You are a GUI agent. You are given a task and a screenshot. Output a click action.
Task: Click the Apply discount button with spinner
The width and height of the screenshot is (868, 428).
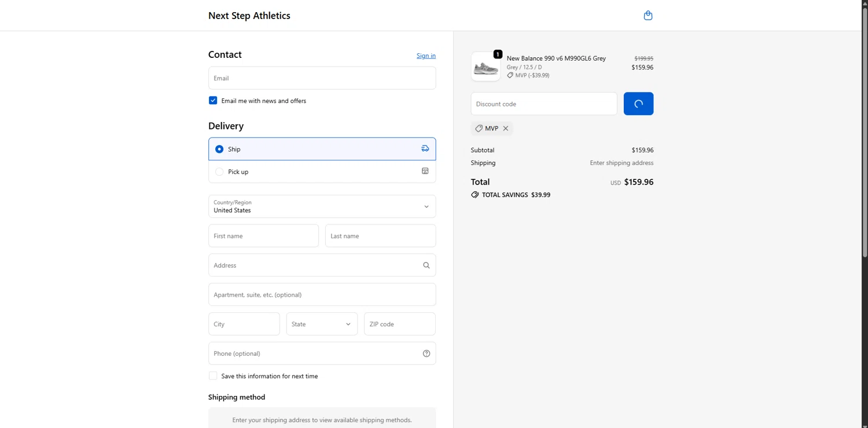[x=638, y=104]
